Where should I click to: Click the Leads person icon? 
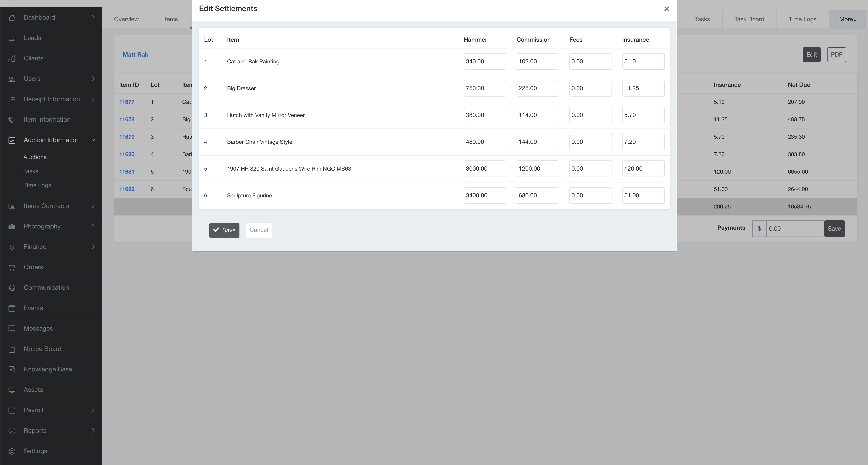[12, 38]
